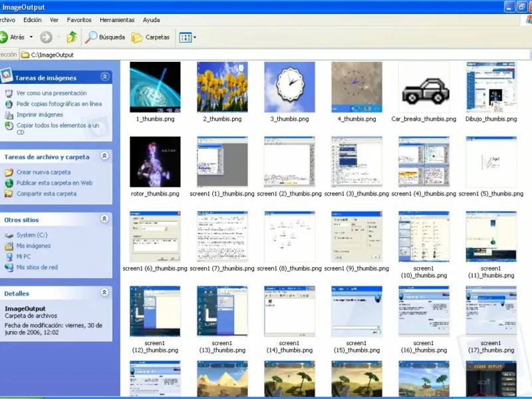Click Publicar esta carpeta en Web
The width and height of the screenshot is (532, 399).
click(x=54, y=183)
